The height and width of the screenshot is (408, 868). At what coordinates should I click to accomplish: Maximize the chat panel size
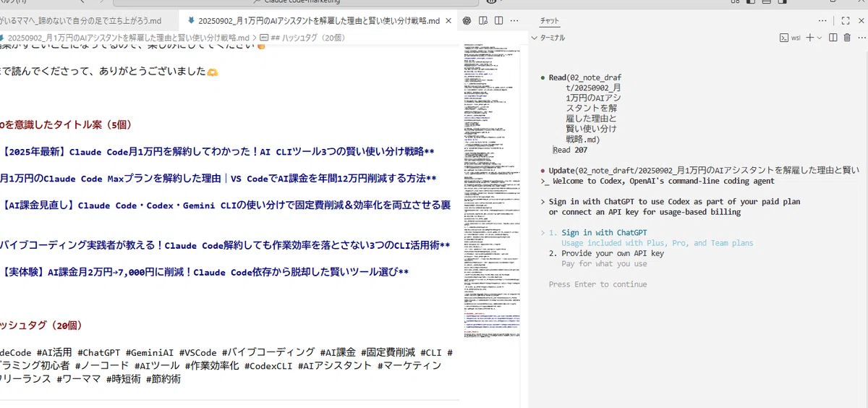coord(846,21)
